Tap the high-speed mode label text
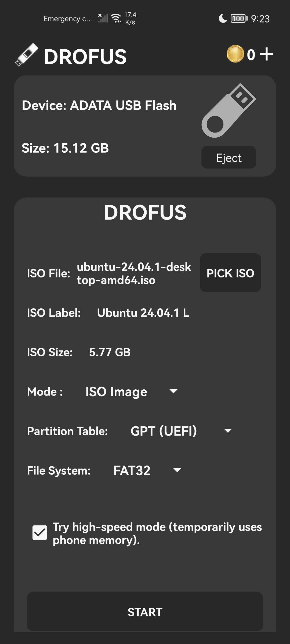Image resolution: width=290 pixels, height=644 pixels. 157,533
